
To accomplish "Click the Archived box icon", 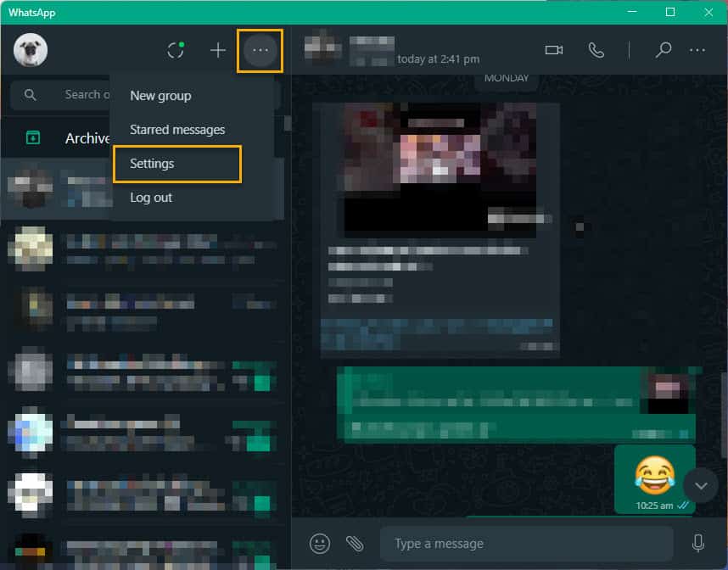I will tap(32, 137).
